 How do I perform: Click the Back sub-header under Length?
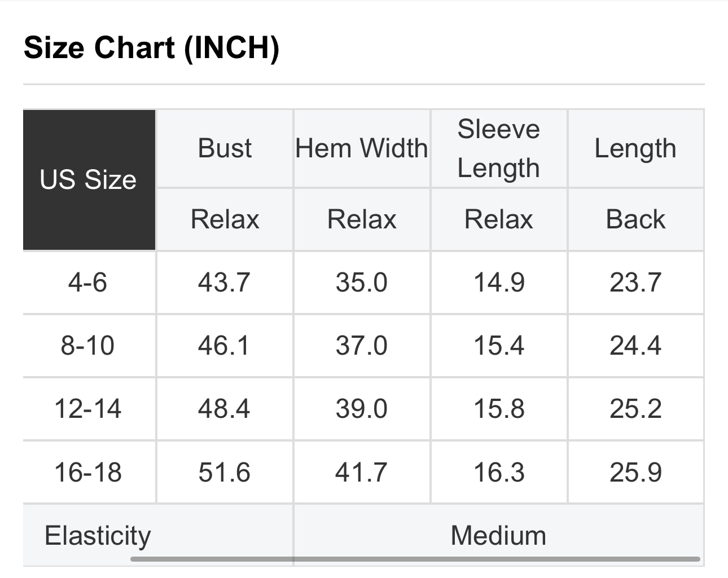(635, 219)
